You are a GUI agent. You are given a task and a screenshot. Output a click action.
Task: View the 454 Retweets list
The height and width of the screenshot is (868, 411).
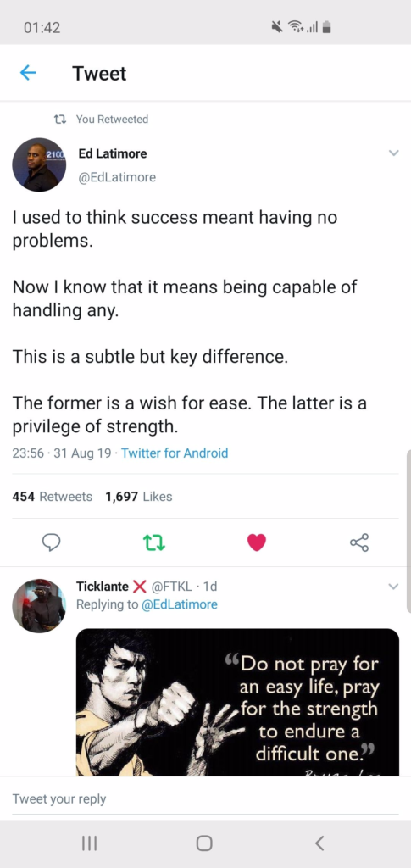pyautogui.click(x=52, y=497)
